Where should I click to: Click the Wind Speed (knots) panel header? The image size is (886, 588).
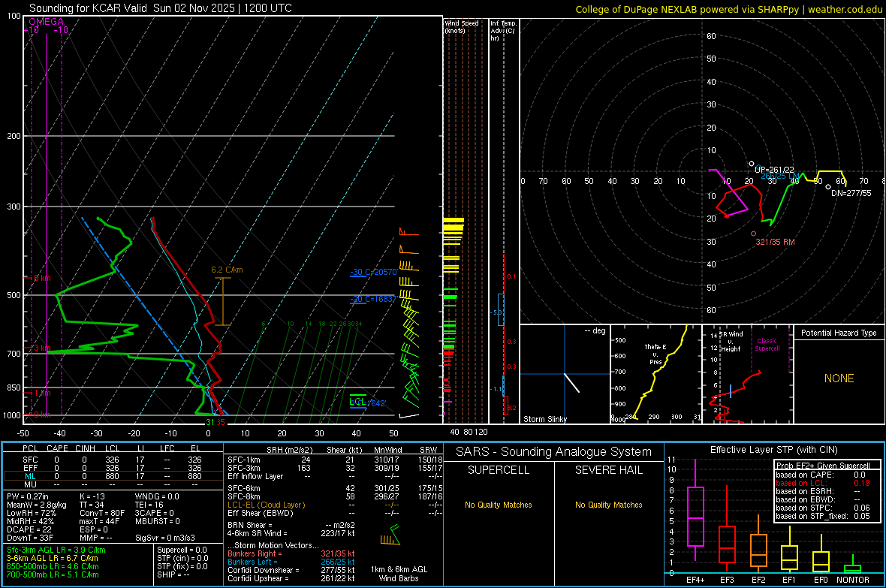[x=462, y=26]
